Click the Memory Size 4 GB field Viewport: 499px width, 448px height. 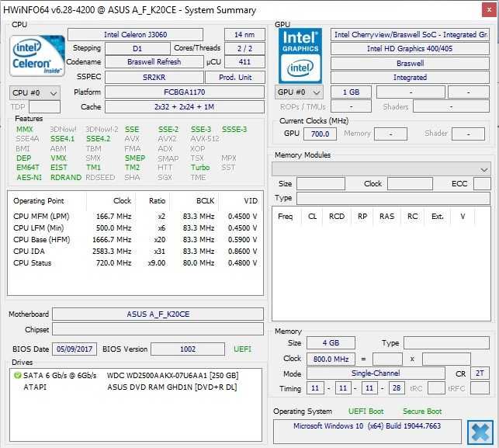pyautogui.click(x=331, y=343)
